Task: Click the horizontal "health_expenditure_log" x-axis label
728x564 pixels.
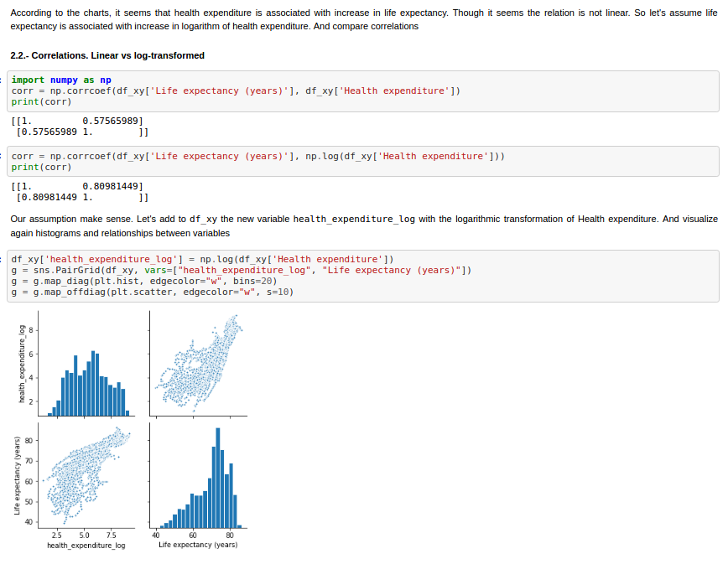Action: pos(86,546)
